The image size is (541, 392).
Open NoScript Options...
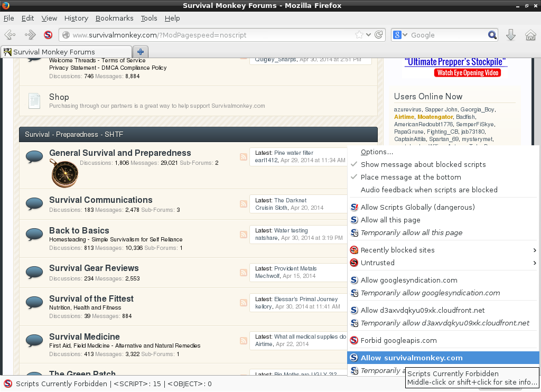pos(443,152)
